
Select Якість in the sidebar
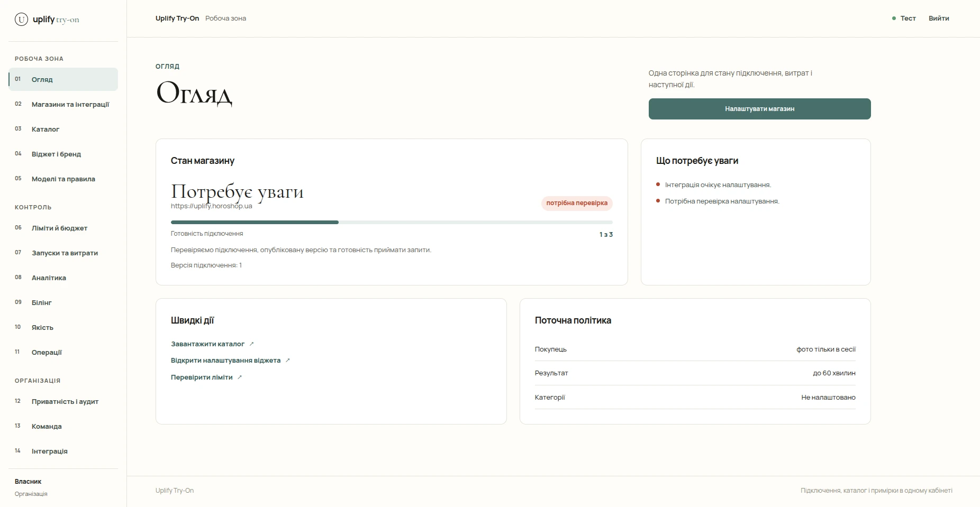63,327
